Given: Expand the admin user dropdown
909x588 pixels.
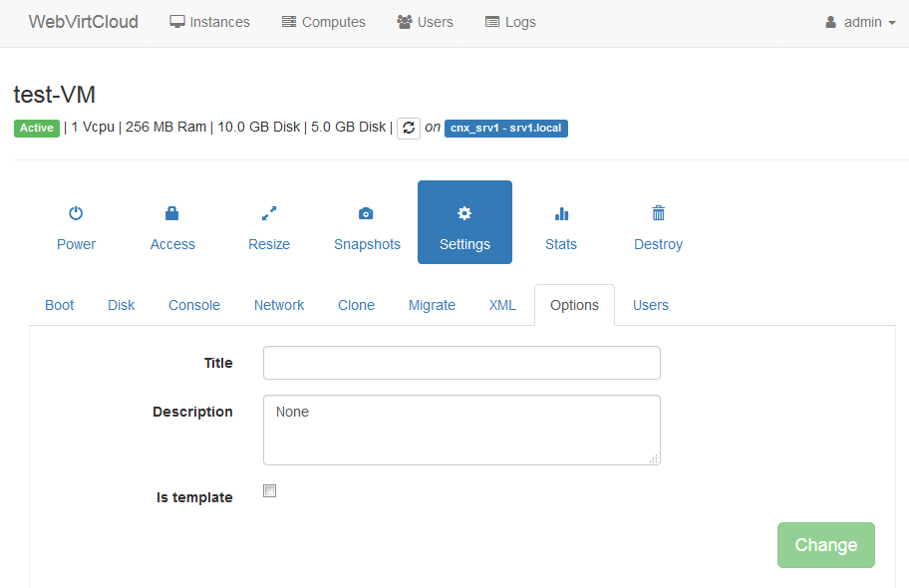Looking at the screenshot, I should coord(861,22).
